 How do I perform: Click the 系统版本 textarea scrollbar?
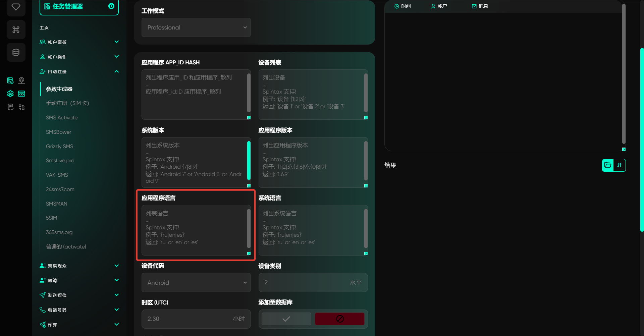[249, 161]
